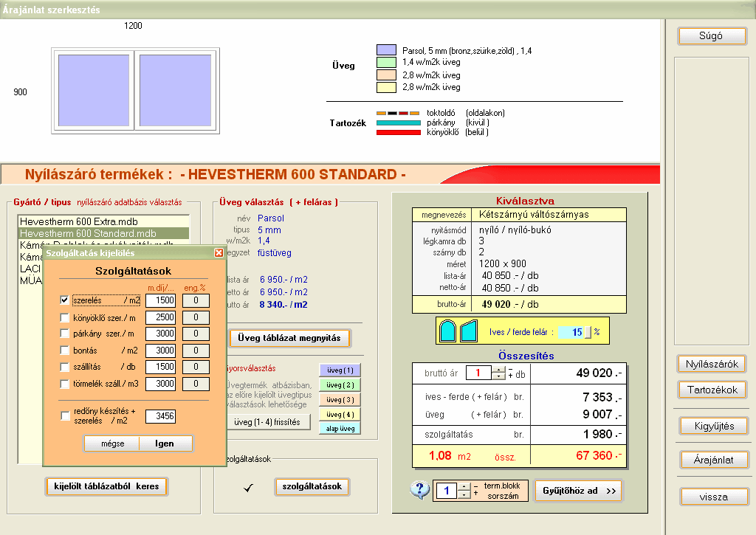Select quick glass option üveg ( 4 )
This screenshot has width=756, height=535.
tap(340, 414)
